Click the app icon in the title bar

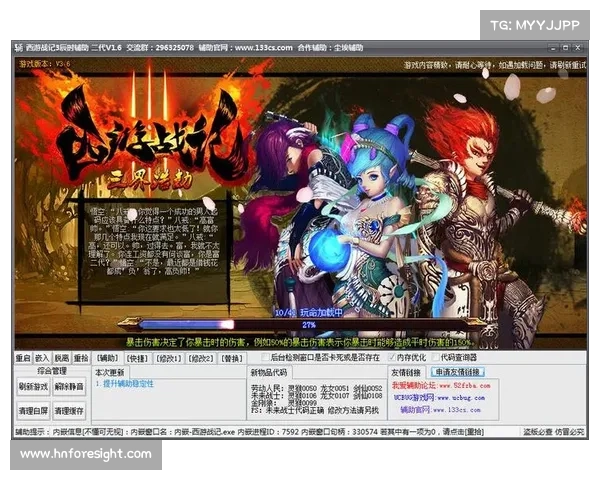[x=18, y=48]
